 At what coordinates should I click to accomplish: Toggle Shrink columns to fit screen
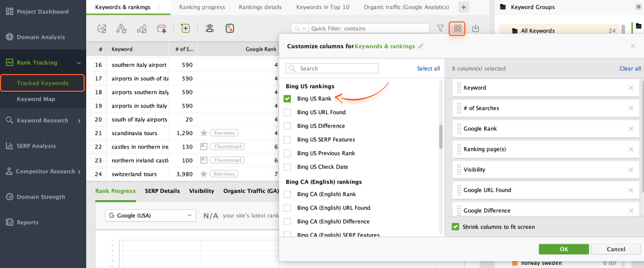tap(455, 227)
